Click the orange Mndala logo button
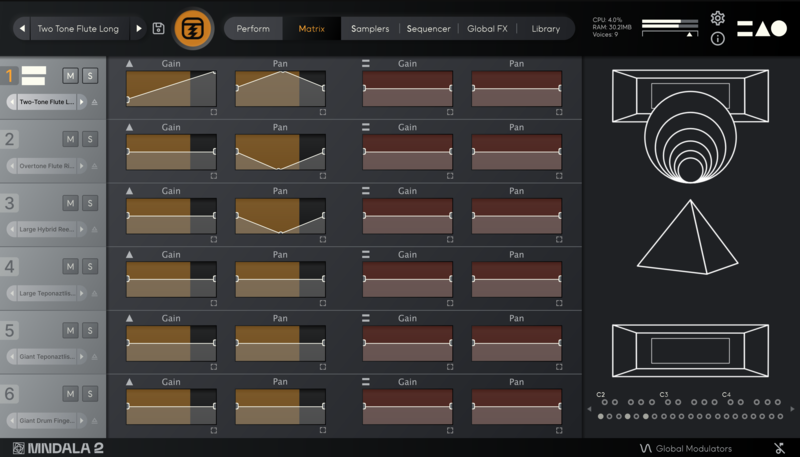Screen dimensions: 800x457 [x=192, y=29]
